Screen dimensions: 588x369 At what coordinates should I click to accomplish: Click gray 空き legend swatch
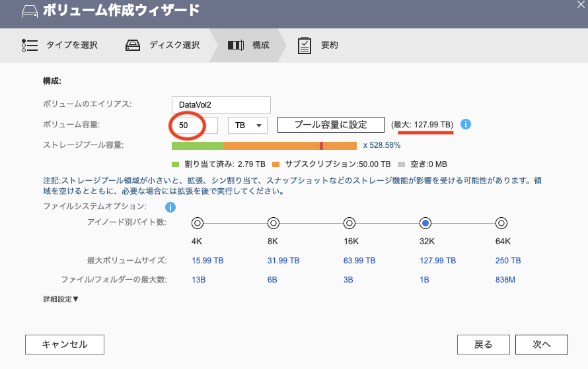401,164
